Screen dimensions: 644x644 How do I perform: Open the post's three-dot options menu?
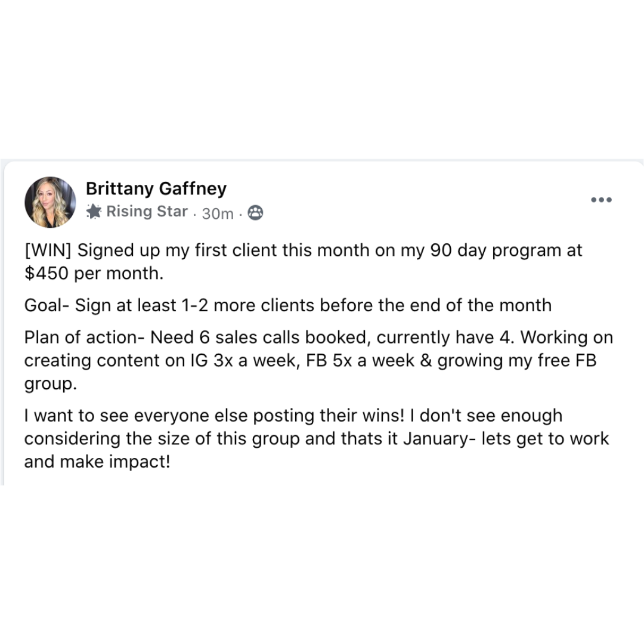(x=601, y=200)
